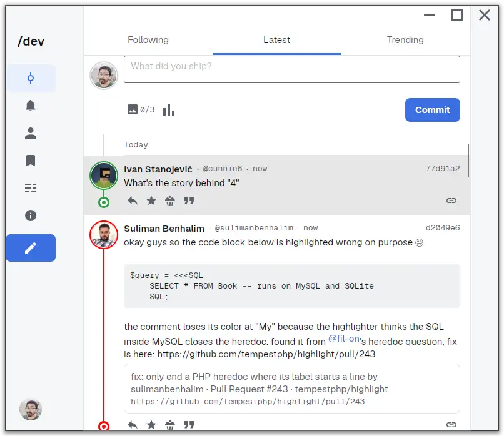Add a poll with the bar chart icon
This screenshot has height=436, width=504.
tap(169, 110)
